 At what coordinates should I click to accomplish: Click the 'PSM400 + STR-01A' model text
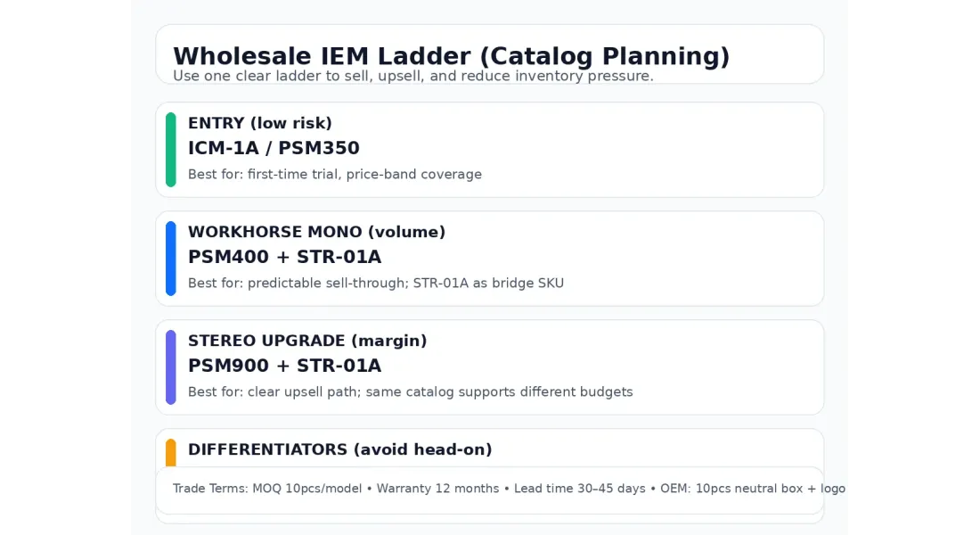pyautogui.click(x=284, y=257)
